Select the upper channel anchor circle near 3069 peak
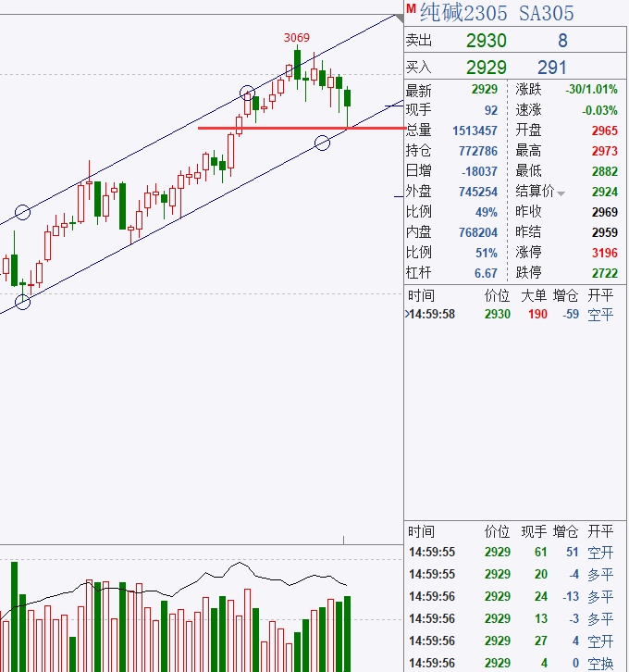Image resolution: width=629 pixels, height=672 pixels. point(248,93)
